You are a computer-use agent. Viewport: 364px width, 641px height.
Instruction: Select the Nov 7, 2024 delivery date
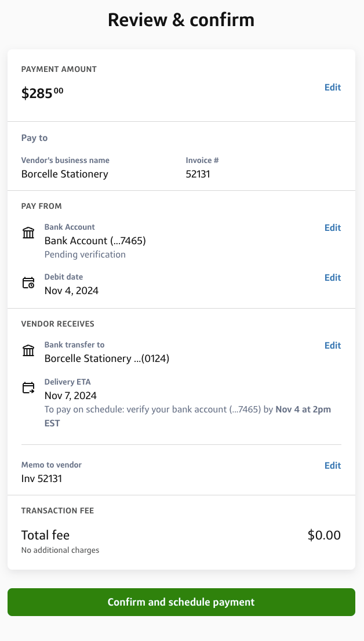coord(71,396)
